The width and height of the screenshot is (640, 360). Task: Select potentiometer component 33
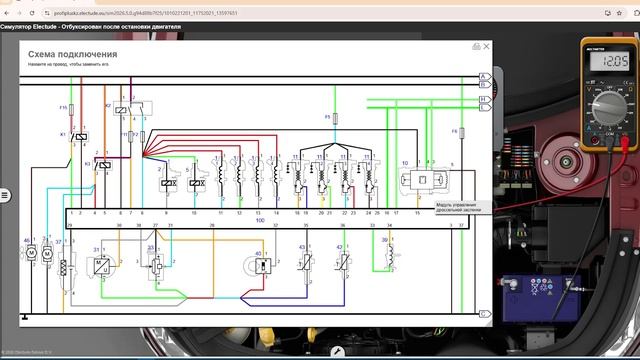[156, 267]
